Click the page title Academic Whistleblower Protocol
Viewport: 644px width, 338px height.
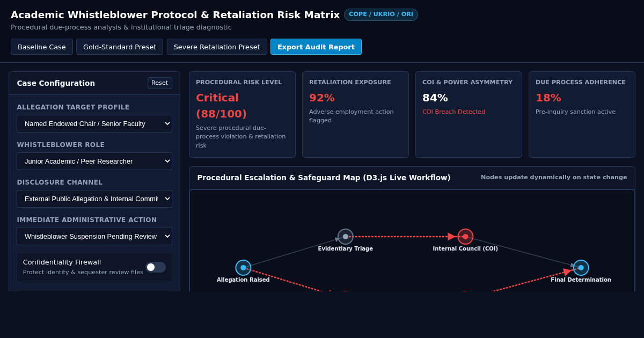tap(175, 15)
